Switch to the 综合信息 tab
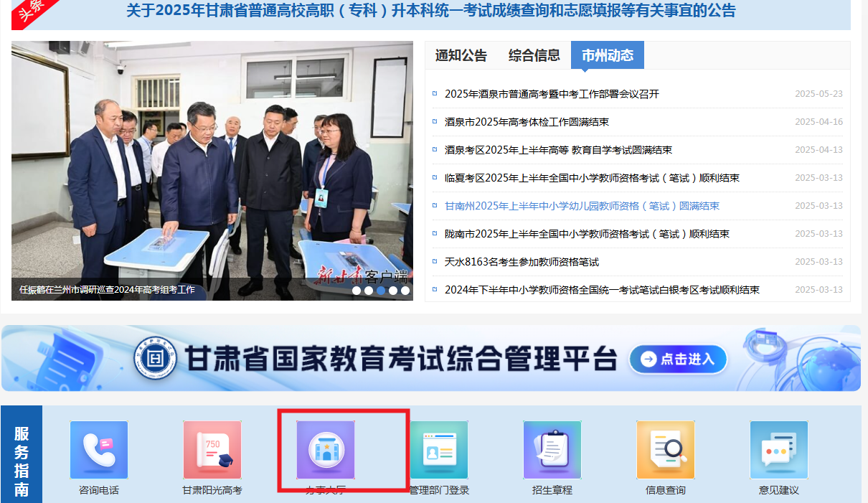The width and height of the screenshot is (868, 503). [x=534, y=55]
